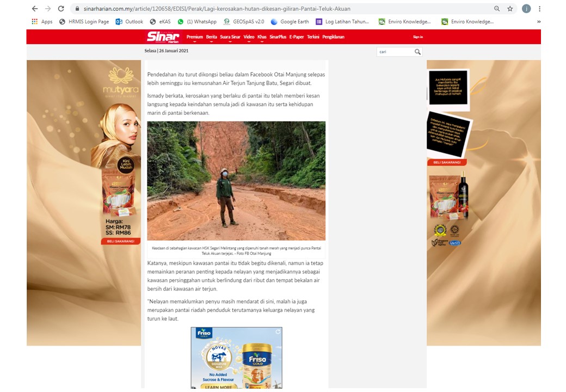Open the Suara Sinar menu
This screenshot has height=392, width=566.
coord(230,37)
